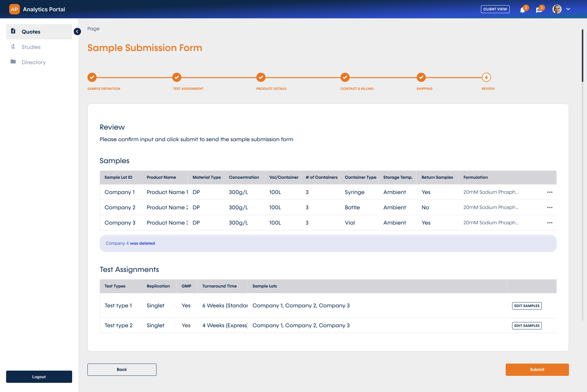Collapse the sidebar with the arrow button

77,31
